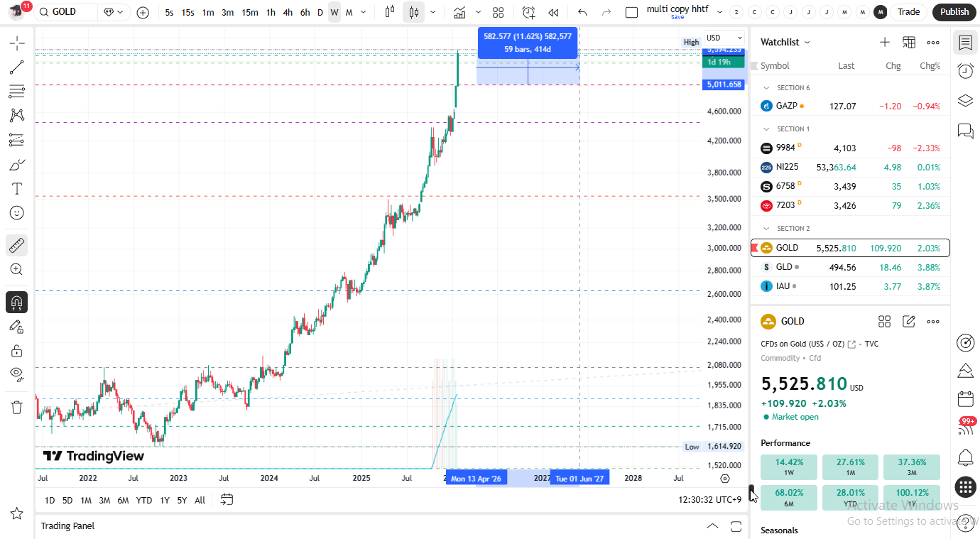This screenshot has height=539, width=980.
Task: Select the trend line drawing tool
Action: pos(17,67)
